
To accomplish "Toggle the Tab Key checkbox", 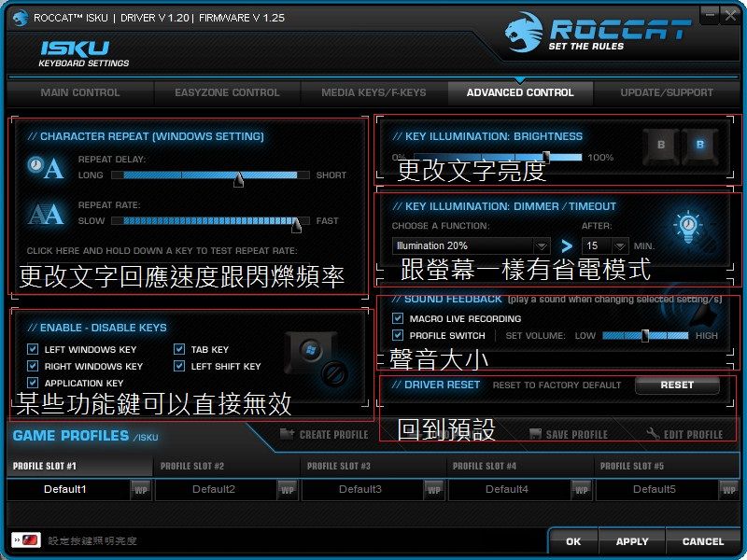I will pyautogui.click(x=179, y=349).
